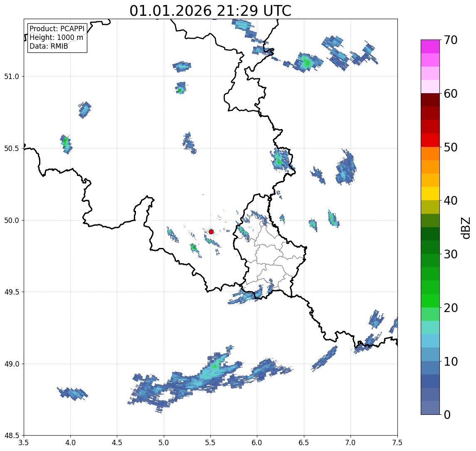Screen dimensions: 476x451
Task: Click the colorbar tick label 70
Action: [451, 40]
